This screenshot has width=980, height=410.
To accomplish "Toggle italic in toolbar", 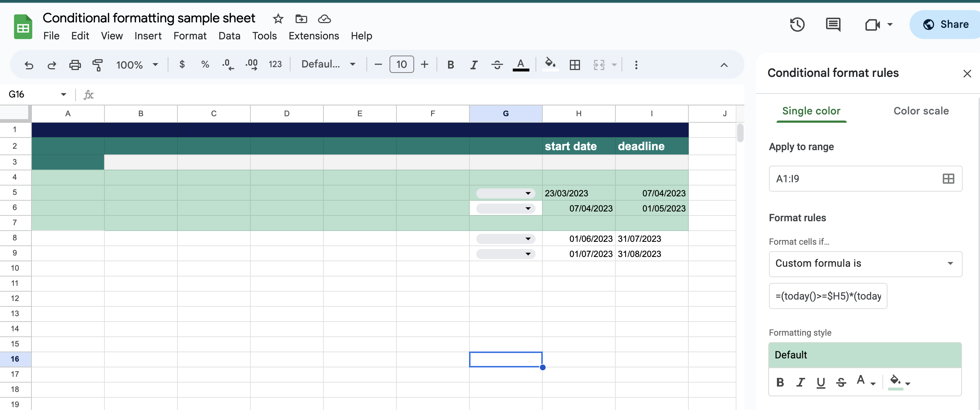I will [x=474, y=65].
